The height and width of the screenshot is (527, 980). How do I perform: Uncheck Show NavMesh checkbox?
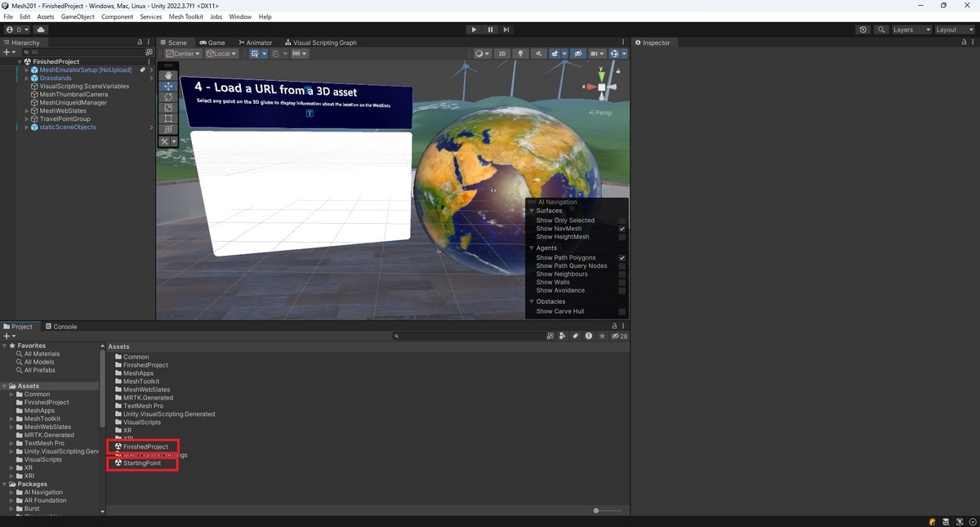622,229
